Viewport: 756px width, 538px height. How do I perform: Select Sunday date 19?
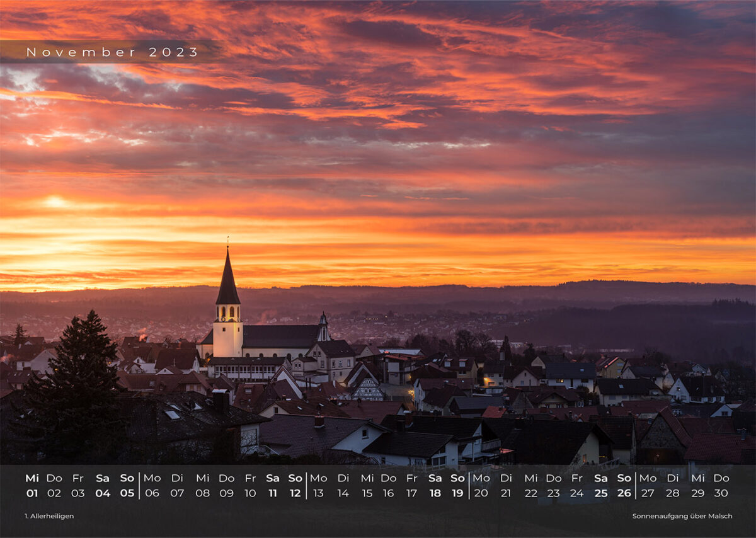click(x=457, y=493)
